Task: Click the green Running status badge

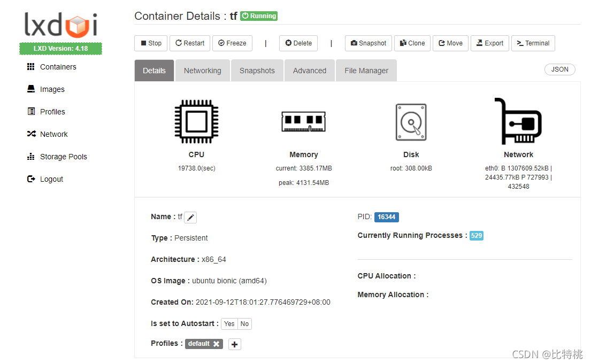Action: (259, 16)
